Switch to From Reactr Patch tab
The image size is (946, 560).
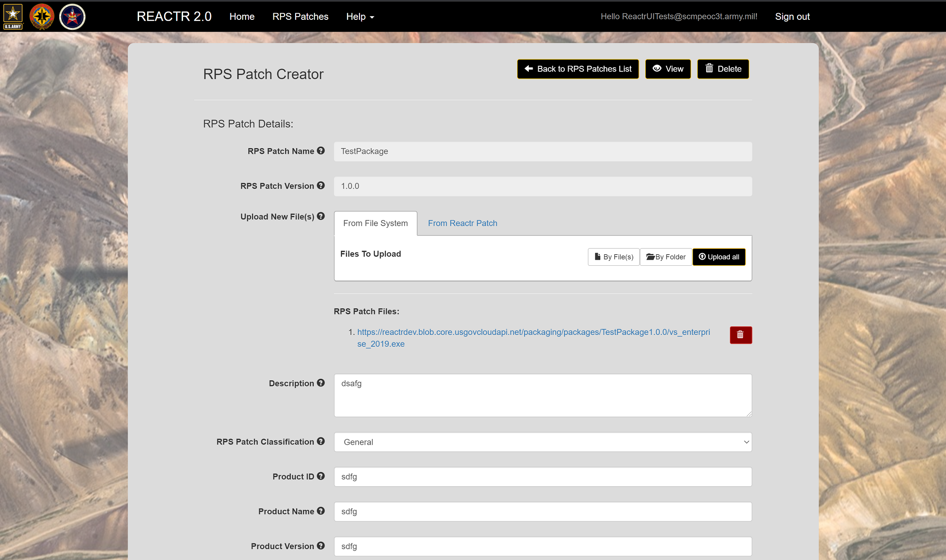[x=462, y=223]
